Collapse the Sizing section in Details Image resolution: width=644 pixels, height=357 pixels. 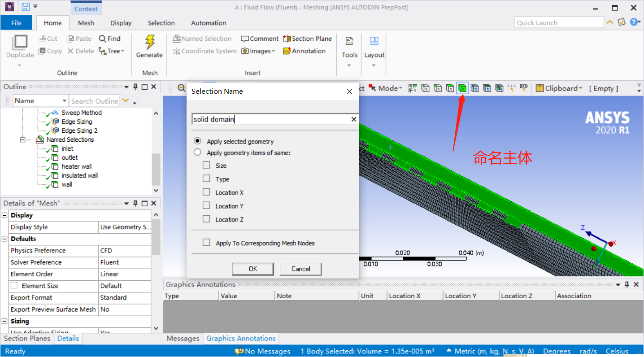(x=4, y=321)
